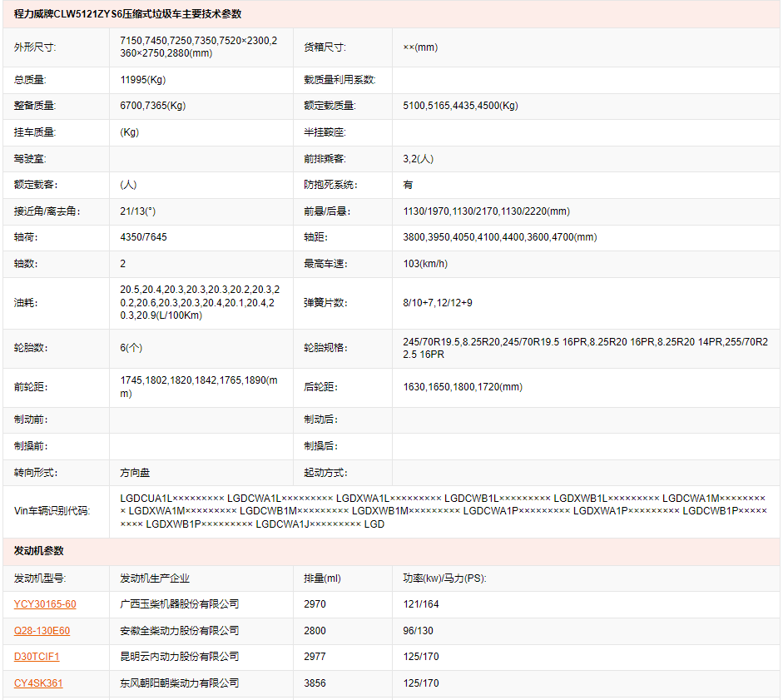This screenshot has height=700, width=783.
Task: Open the D30TCIF1 engine model link
Action: pyautogui.click(x=37, y=657)
